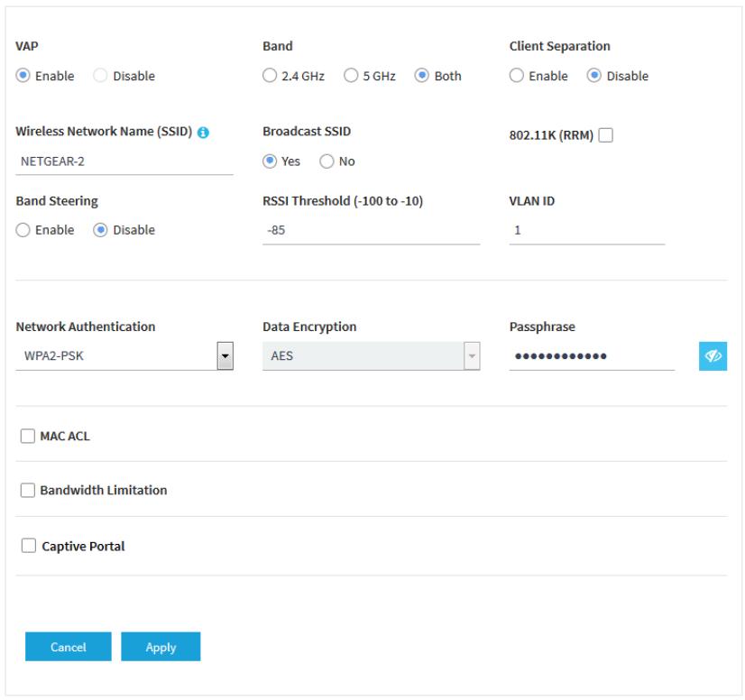The height and width of the screenshot is (700, 745).
Task: Tick the MAC ACL checkbox
Action: click(28, 436)
